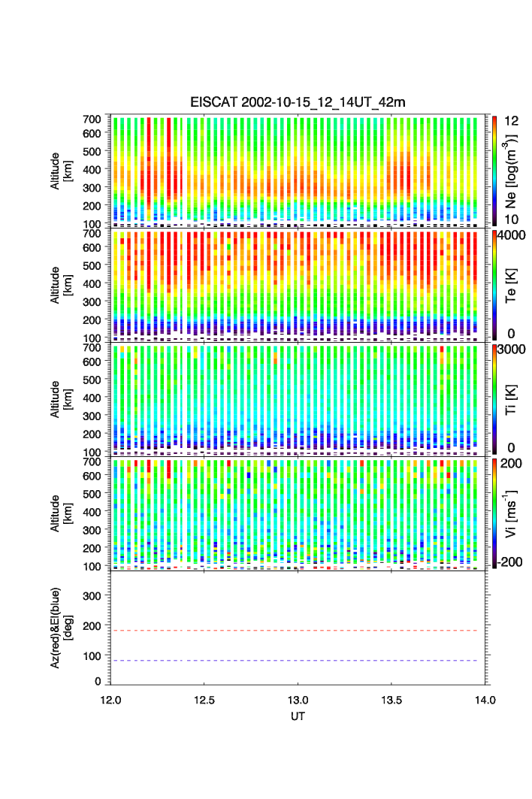532x799 pixels.
Task: Click the 13.0 tick on the time axis
Action: click(298, 699)
